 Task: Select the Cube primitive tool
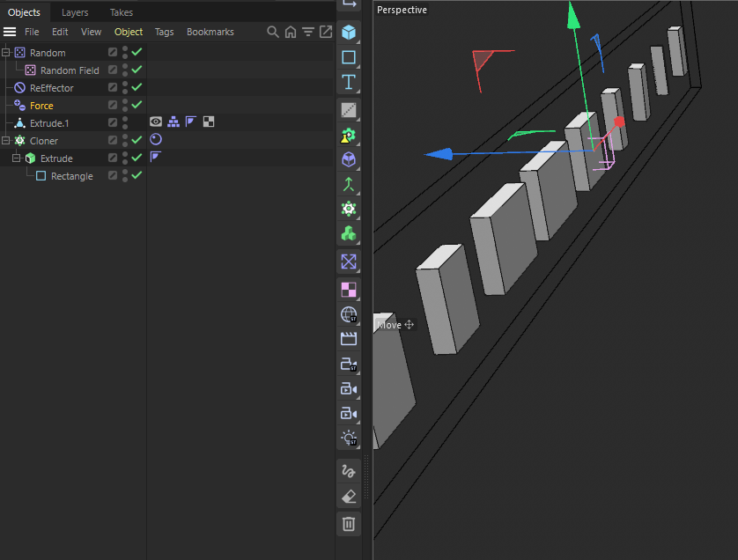pyautogui.click(x=348, y=33)
